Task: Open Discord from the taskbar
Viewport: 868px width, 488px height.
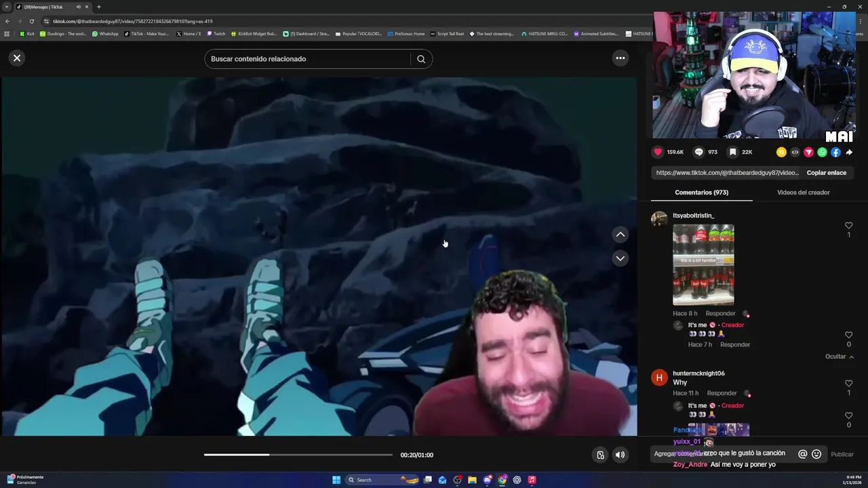Action: [487, 480]
